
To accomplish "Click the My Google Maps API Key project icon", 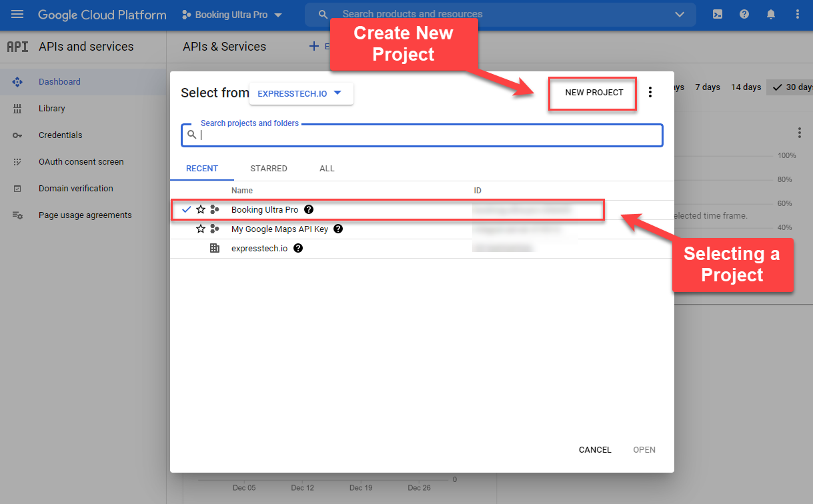I will click(215, 229).
